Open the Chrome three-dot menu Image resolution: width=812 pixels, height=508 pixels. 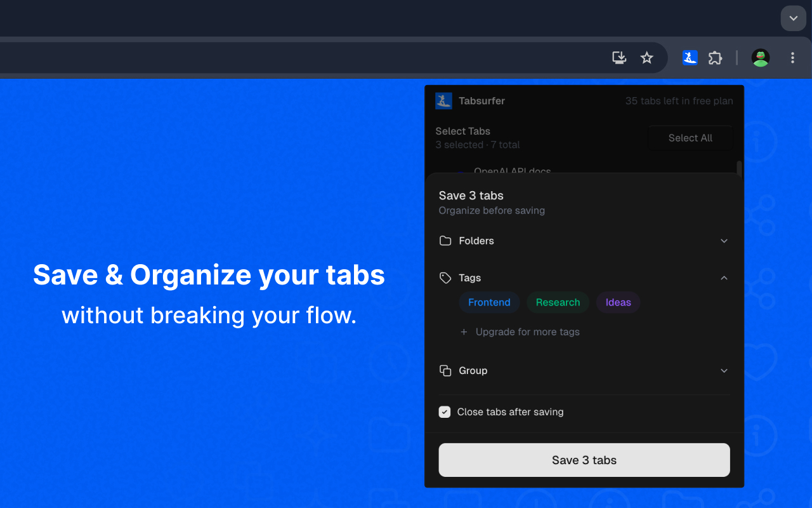(x=792, y=58)
